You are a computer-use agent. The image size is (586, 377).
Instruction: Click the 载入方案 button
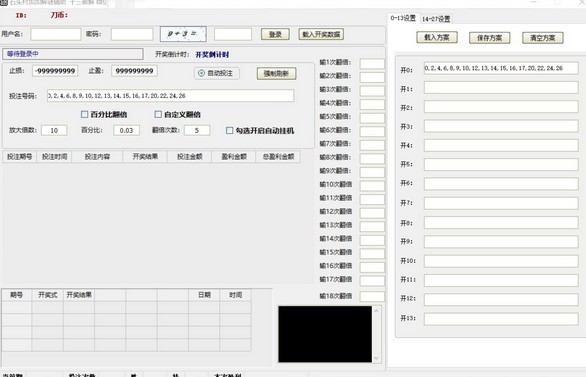pyautogui.click(x=437, y=37)
